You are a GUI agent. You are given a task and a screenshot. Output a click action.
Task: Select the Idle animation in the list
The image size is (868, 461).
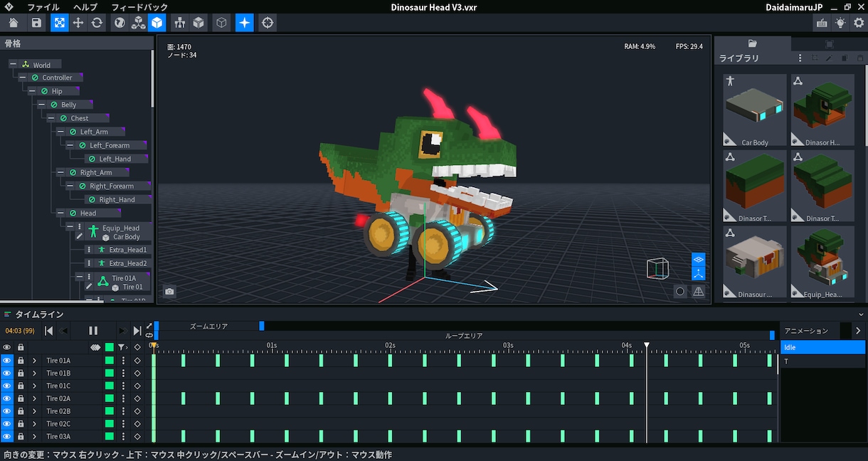coord(822,348)
